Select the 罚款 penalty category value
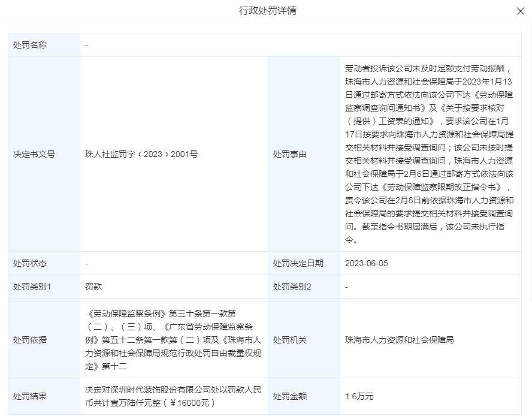 tap(93, 287)
